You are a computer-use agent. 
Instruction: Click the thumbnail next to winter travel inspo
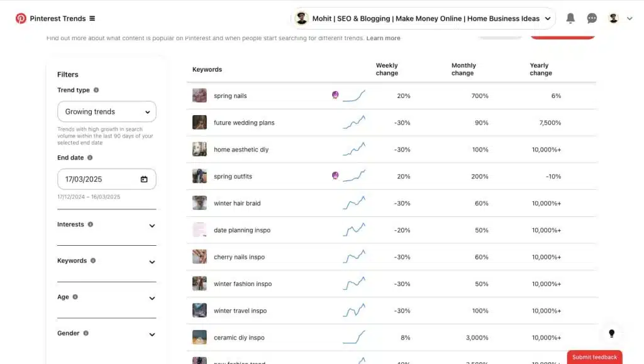click(x=199, y=310)
